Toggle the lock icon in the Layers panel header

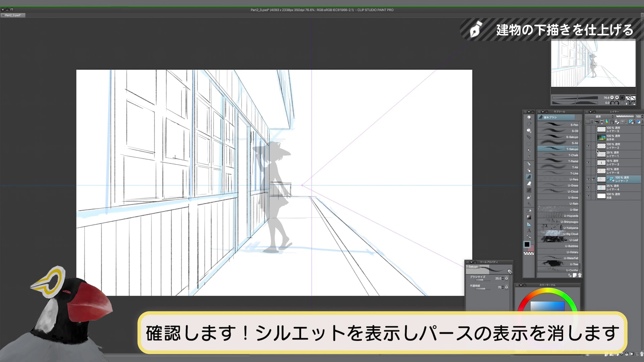pos(616,122)
